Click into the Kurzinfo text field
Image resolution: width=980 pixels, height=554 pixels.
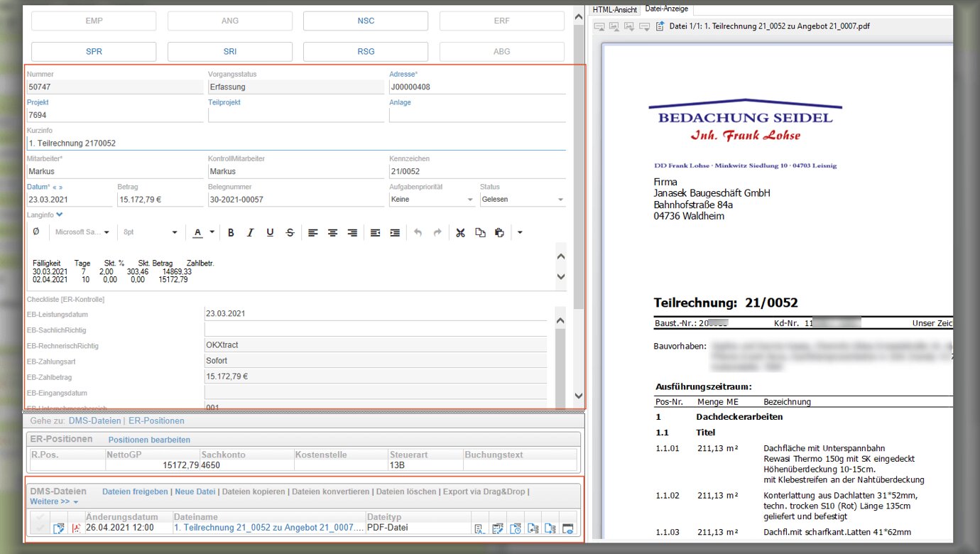tap(295, 143)
